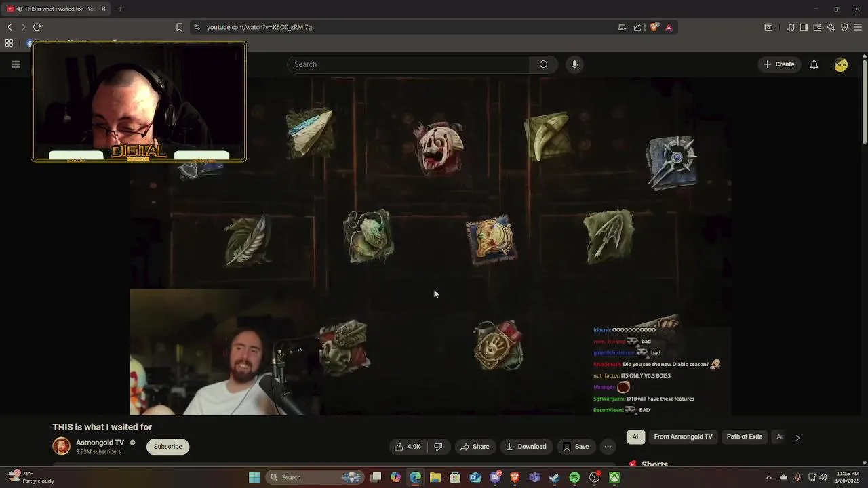The image size is (868, 488).
Task: Open Discord from the taskbar
Action: pos(495,477)
